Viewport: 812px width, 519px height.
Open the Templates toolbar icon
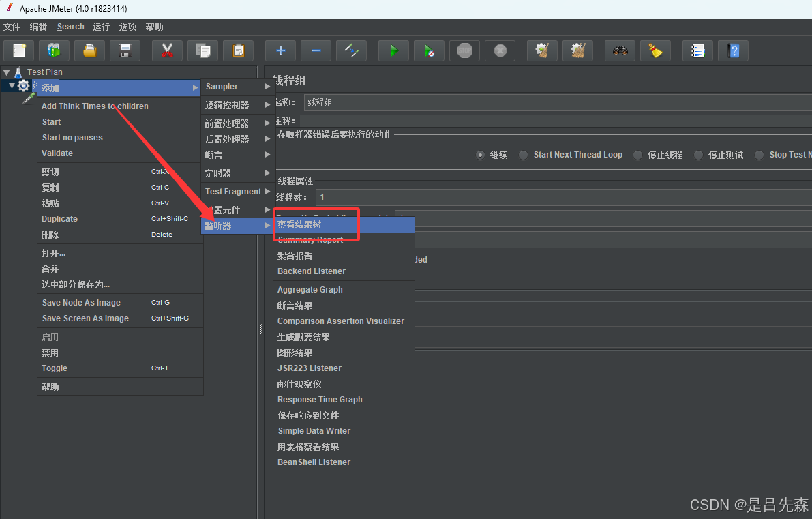[x=54, y=50]
